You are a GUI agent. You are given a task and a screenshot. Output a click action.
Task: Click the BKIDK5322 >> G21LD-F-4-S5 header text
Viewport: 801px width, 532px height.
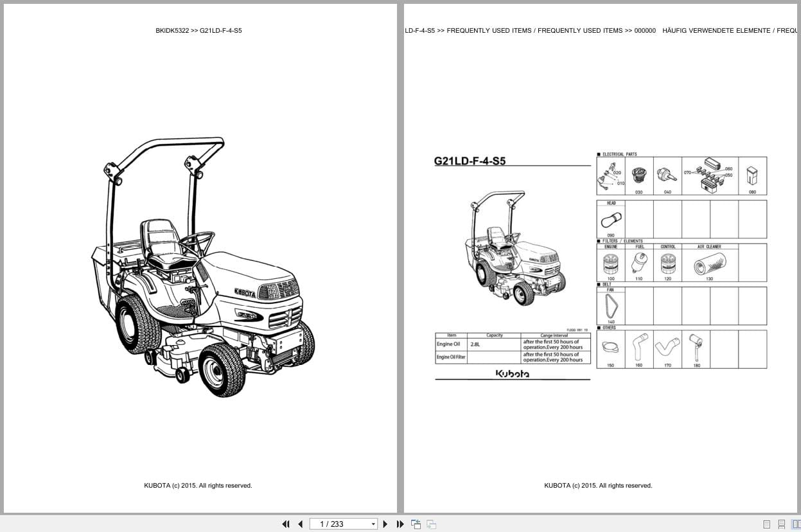click(x=198, y=30)
